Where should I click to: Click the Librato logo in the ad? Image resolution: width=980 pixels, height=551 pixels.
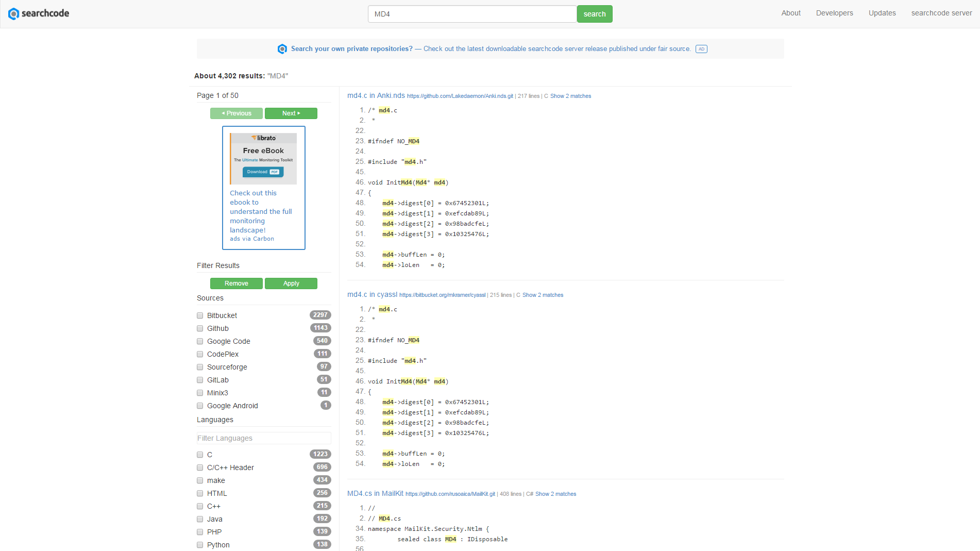click(x=263, y=138)
